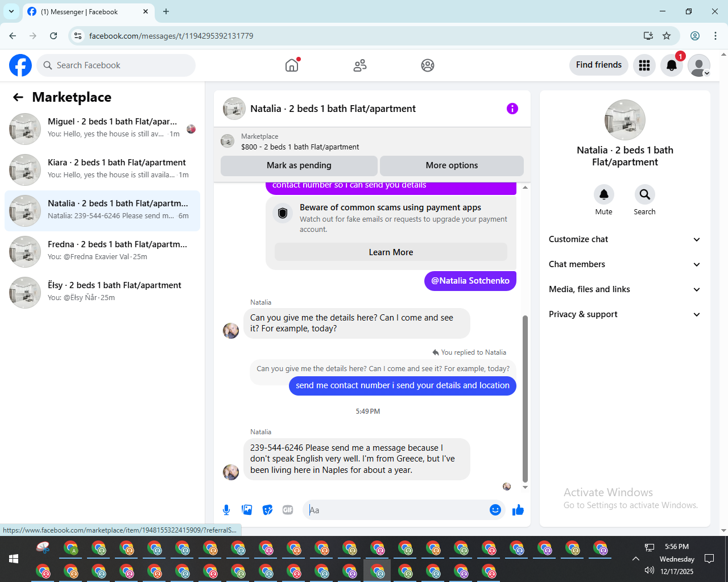Open volume control in system tray
Screen dimensions: 728x582
pyautogui.click(x=650, y=571)
